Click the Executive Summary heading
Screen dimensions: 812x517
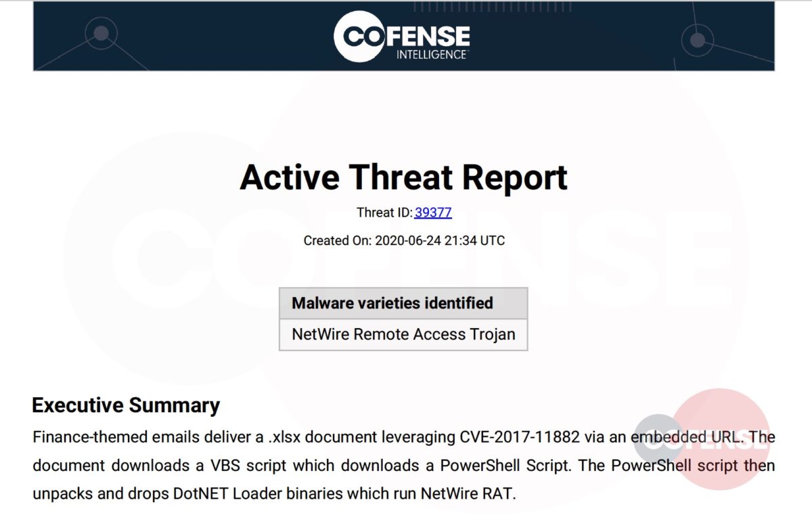pyautogui.click(x=126, y=405)
